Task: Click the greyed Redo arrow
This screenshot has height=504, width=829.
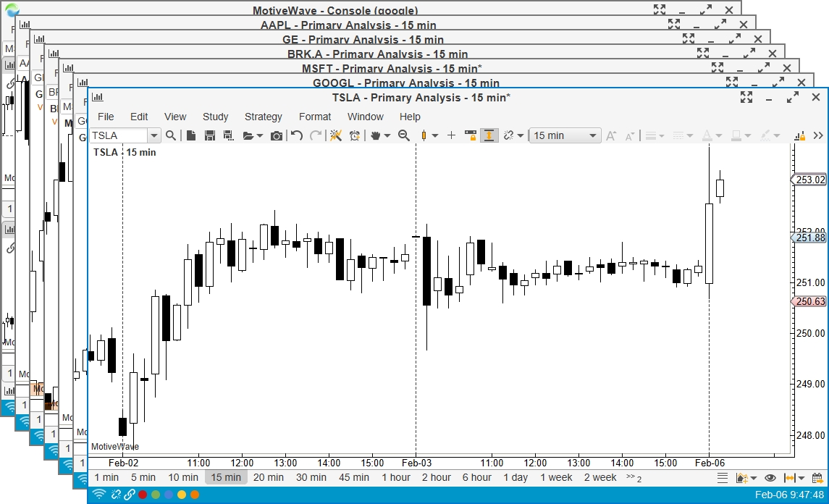Action: point(316,135)
